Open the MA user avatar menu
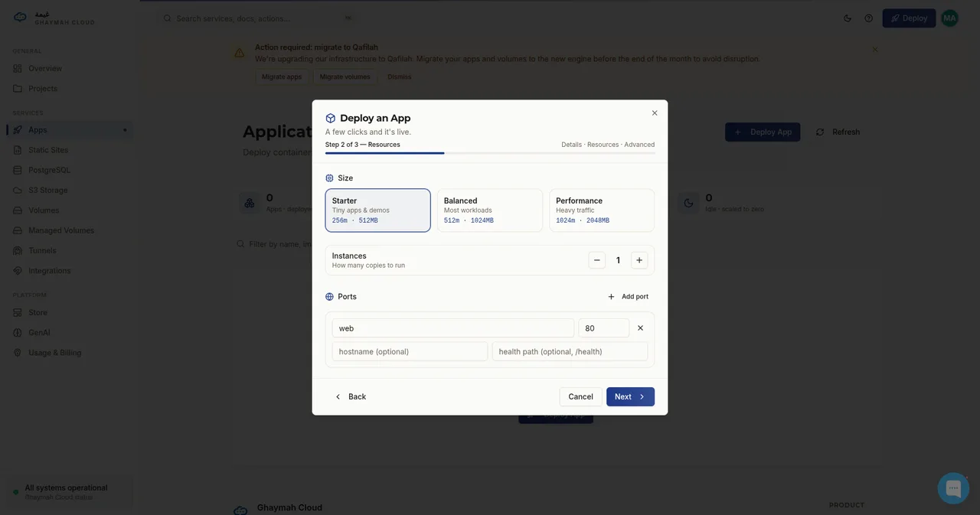 pyautogui.click(x=949, y=18)
